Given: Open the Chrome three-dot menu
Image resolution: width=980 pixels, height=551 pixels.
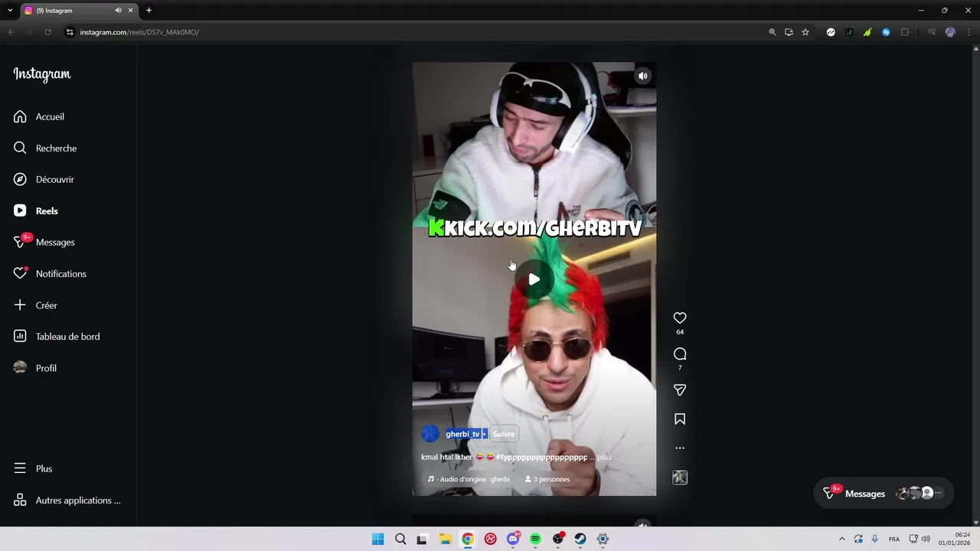Looking at the screenshot, I should coord(969,32).
